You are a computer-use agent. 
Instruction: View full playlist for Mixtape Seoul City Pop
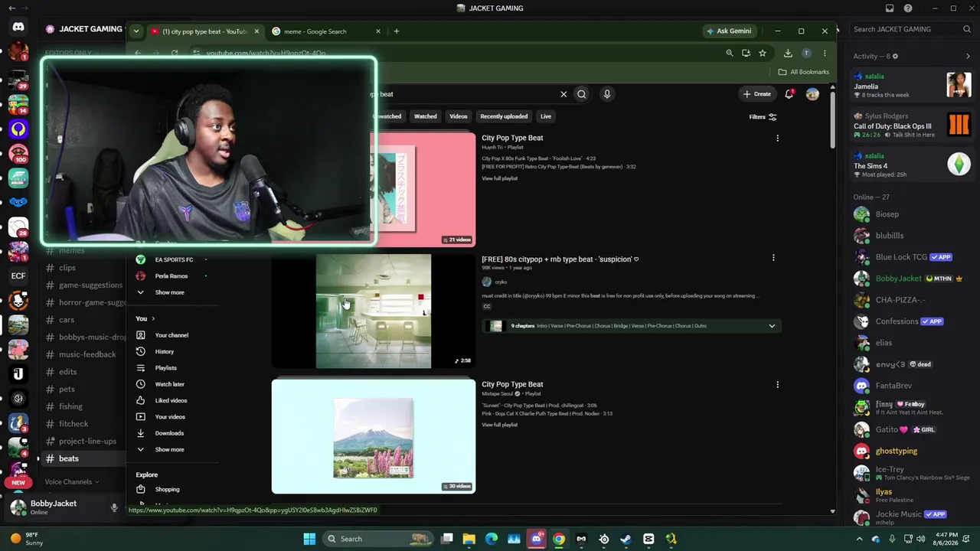pos(499,425)
